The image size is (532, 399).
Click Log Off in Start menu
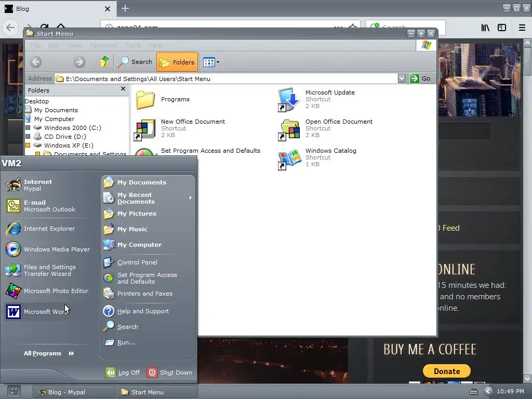tap(123, 373)
